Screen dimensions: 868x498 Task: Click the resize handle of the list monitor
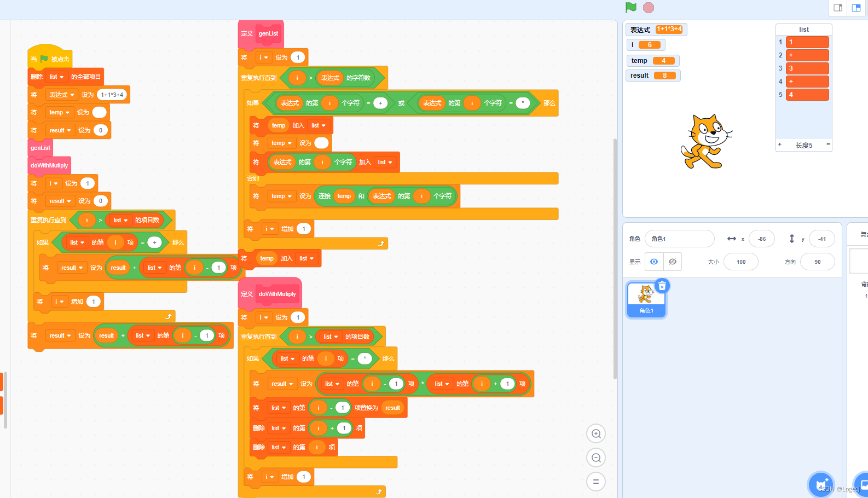point(828,144)
